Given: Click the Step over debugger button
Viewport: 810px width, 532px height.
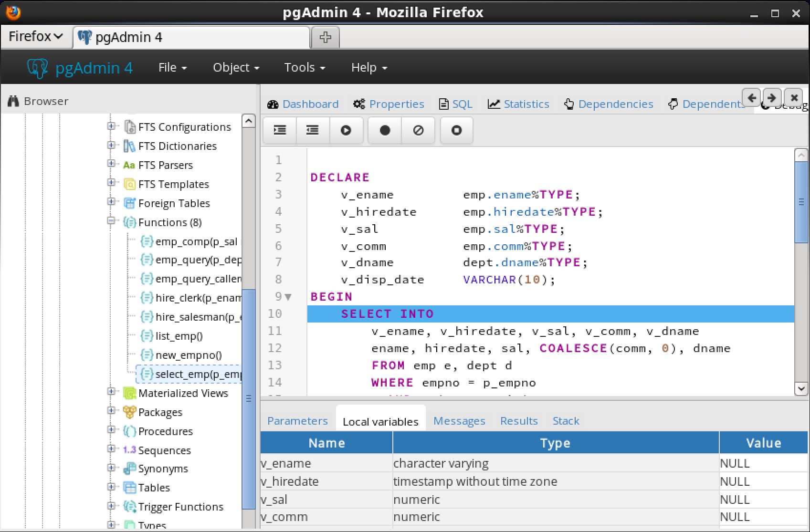Looking at the screenshot, I should tap(313, 130).
